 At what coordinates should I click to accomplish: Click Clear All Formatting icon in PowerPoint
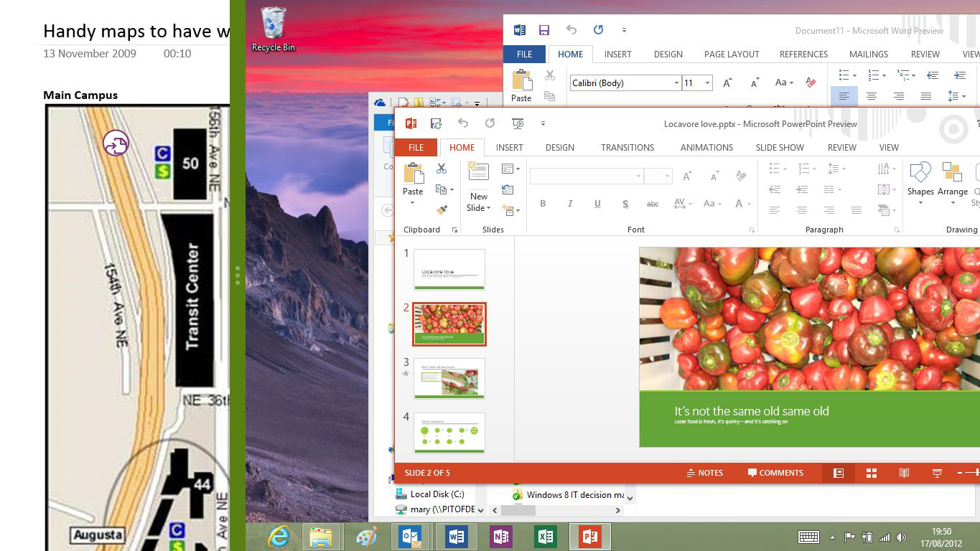(x=742, y=176)
